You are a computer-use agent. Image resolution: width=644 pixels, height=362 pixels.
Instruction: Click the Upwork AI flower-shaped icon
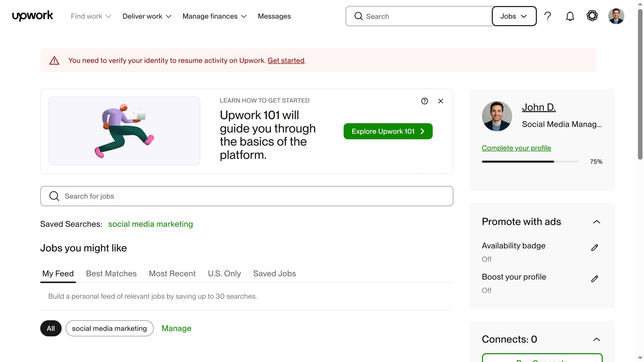[x=592, y=16]
